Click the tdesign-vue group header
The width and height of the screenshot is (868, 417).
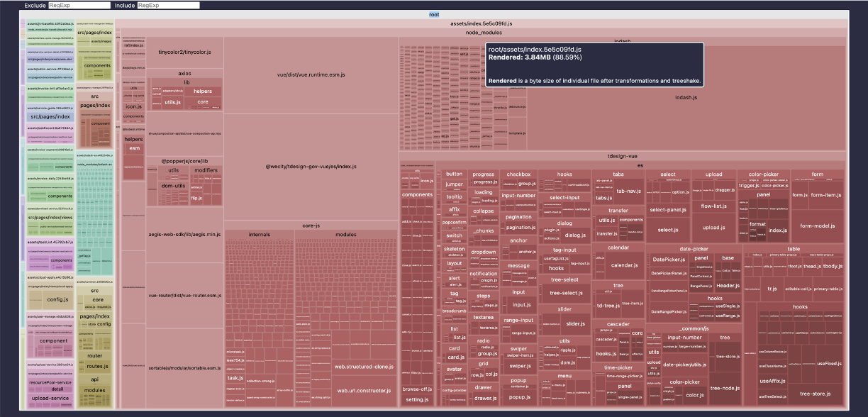coord(623,155)
